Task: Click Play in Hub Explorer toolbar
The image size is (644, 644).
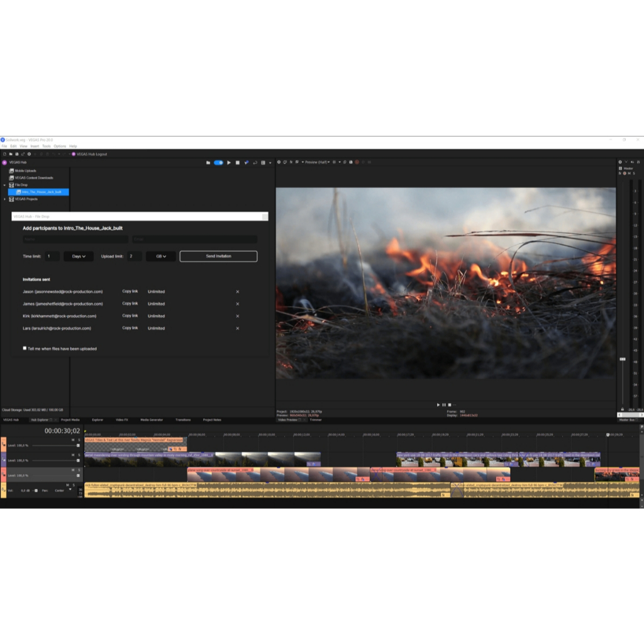Action: click(229, 163)
